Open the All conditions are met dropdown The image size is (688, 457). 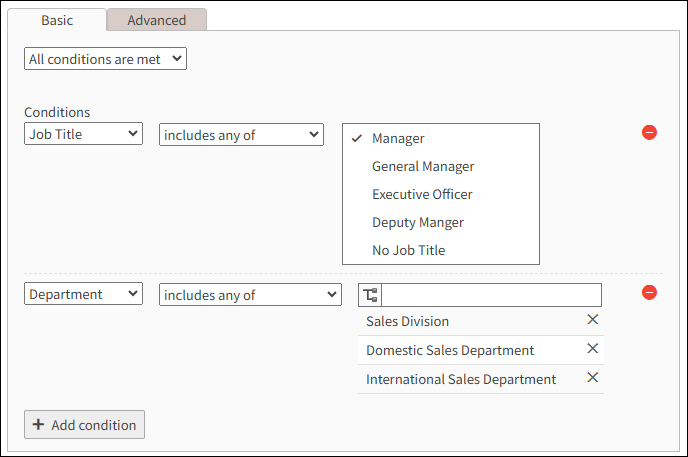coord(105,59)
